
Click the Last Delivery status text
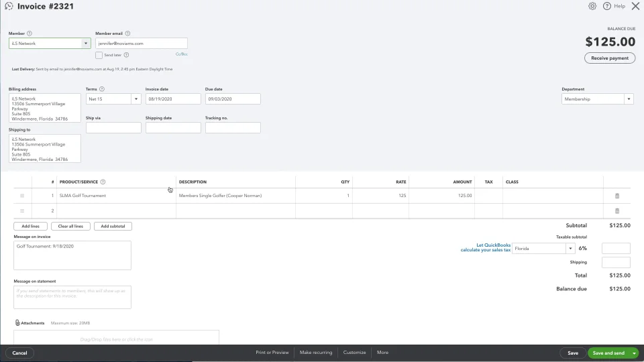click(x=92, y=69)
